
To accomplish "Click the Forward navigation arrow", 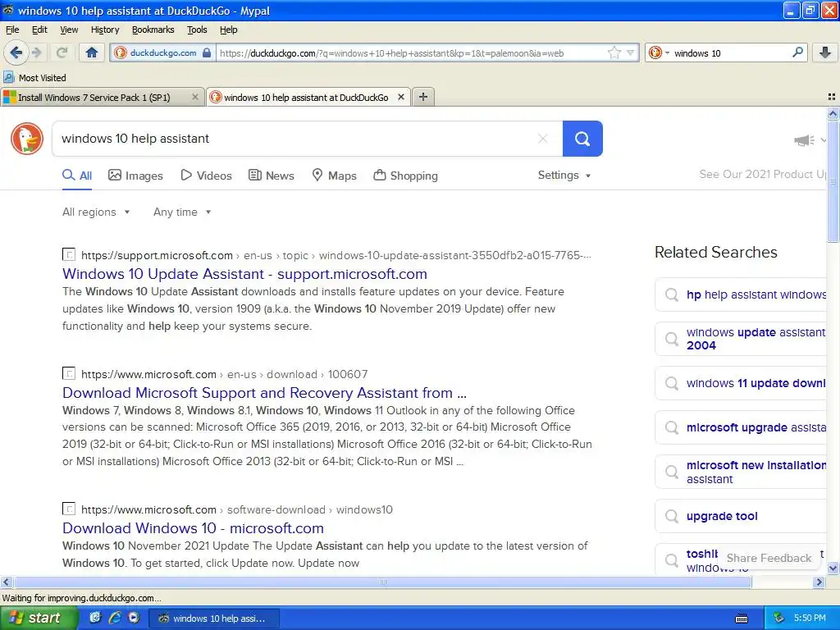I will click(36, 52).
